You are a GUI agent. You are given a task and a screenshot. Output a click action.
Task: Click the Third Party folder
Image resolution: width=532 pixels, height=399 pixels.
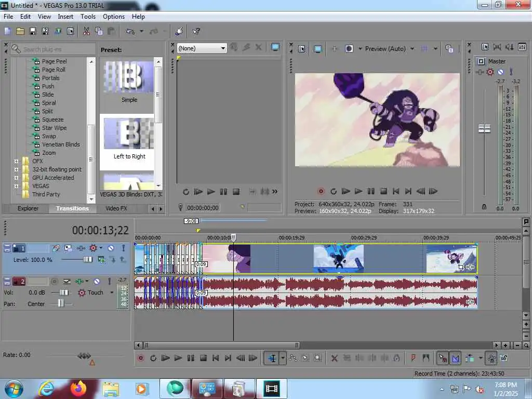click(x=46, y=194)
